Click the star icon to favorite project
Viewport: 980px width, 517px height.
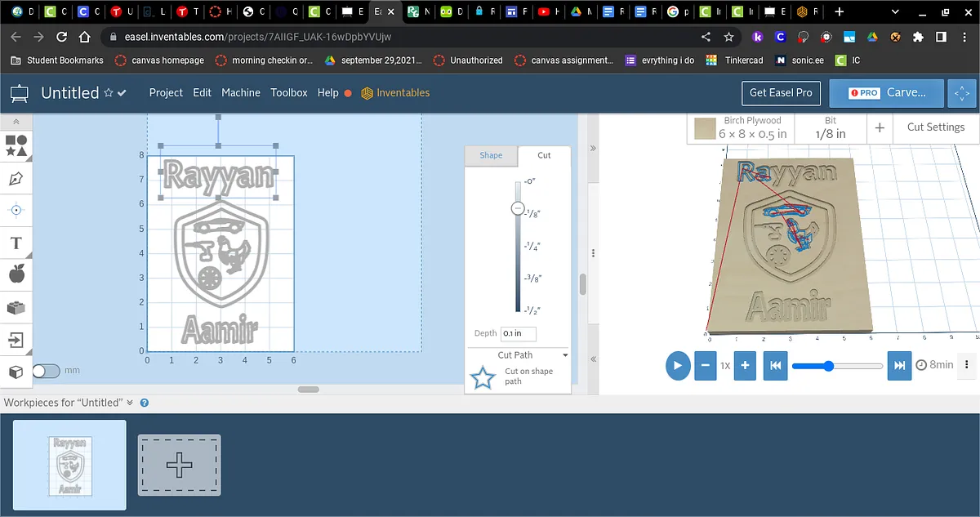tap(108, 93)
